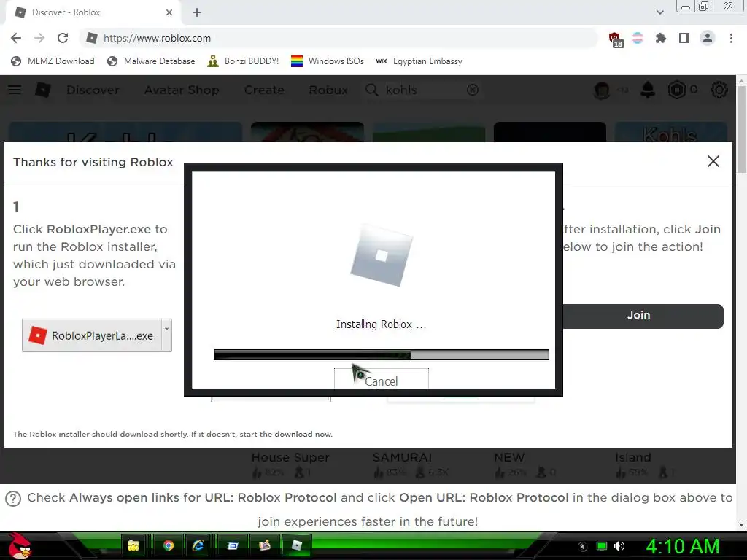Image resolution: width=747 pixels, height=560 pixels.
Task: Open the ad blocker extension showing 18
Action: coord(615,39)
